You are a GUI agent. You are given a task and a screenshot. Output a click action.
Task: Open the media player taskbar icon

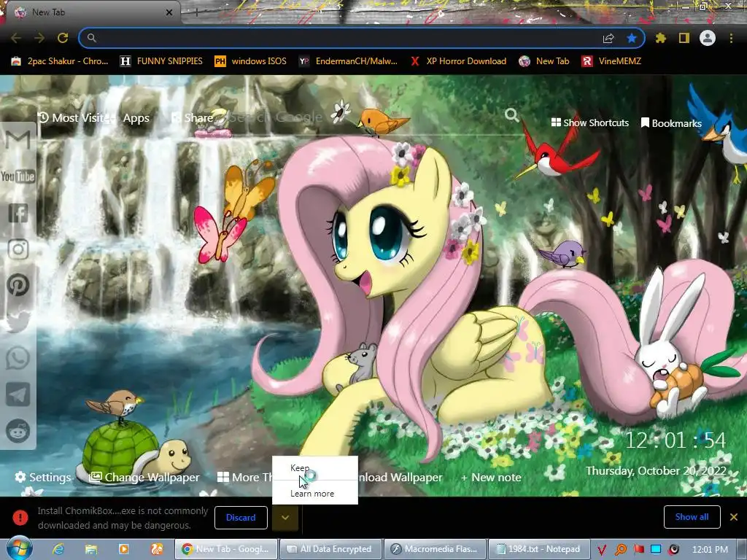pos(123,549)
